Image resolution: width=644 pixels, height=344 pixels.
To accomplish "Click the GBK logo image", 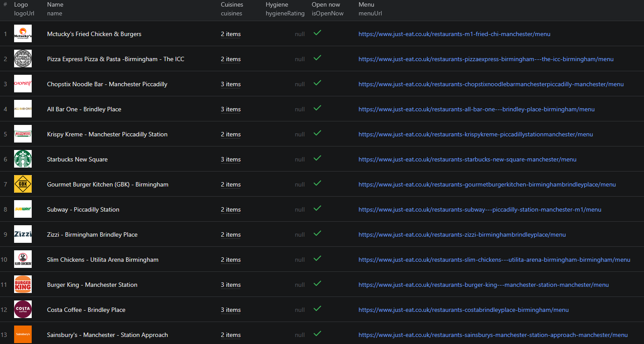I will (23, 184).
